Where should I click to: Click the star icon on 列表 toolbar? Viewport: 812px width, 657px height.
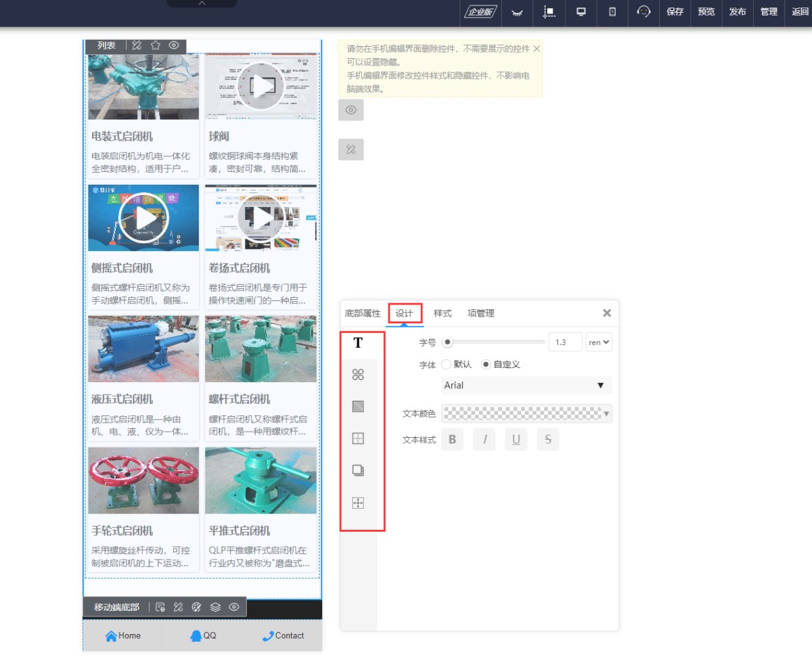155,45
